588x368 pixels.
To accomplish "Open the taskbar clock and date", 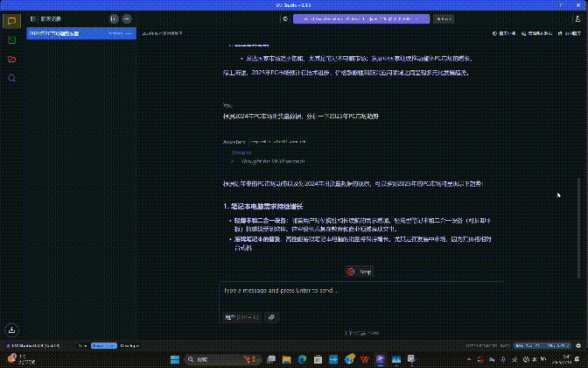I will pos(562,359).
